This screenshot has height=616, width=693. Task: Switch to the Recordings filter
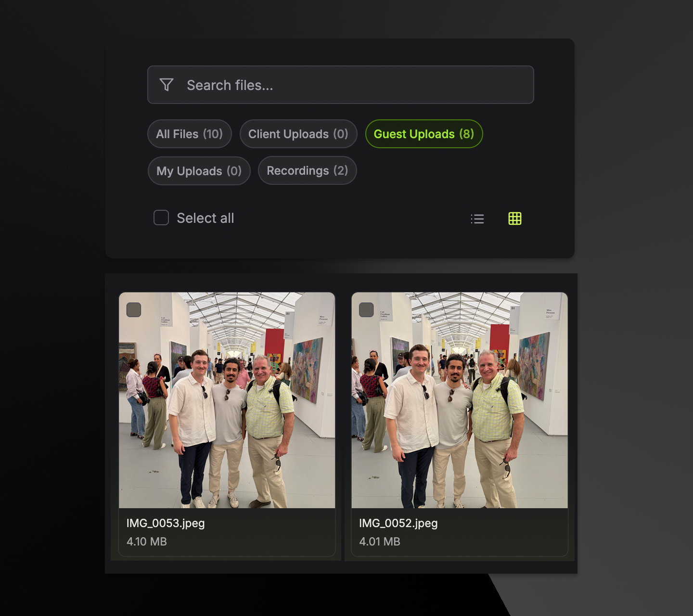(307, 170)
